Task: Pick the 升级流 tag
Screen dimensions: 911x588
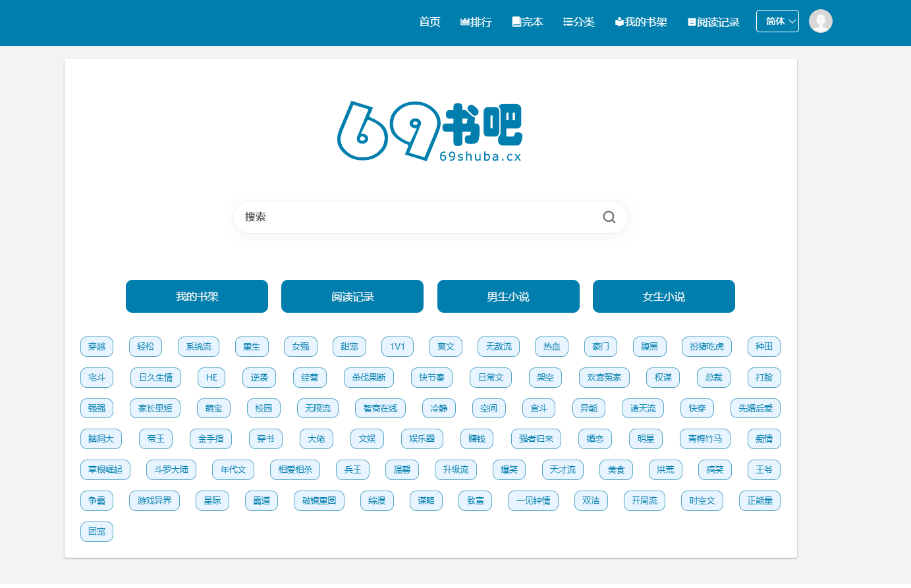Action: coord(456,469)
